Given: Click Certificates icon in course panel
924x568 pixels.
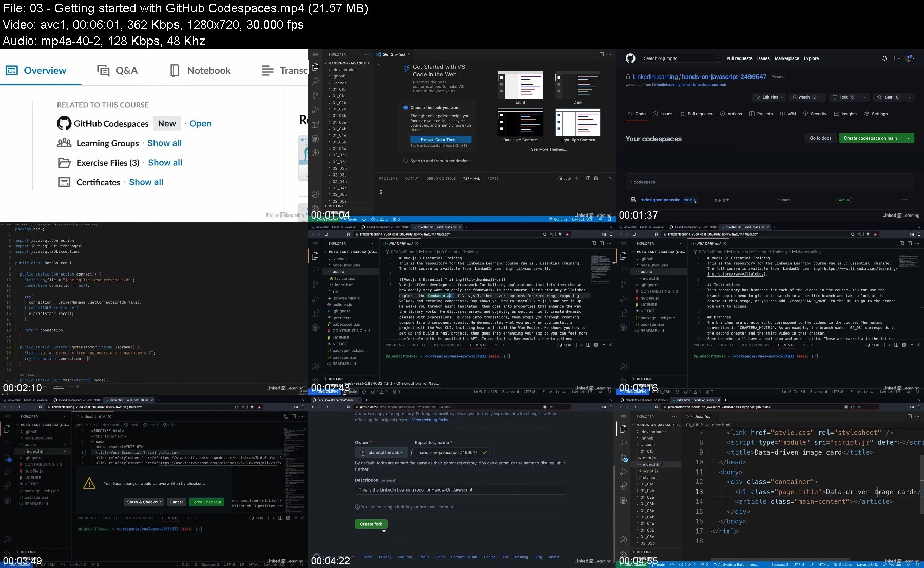Looking at the screenshot, I should (64, 182).
